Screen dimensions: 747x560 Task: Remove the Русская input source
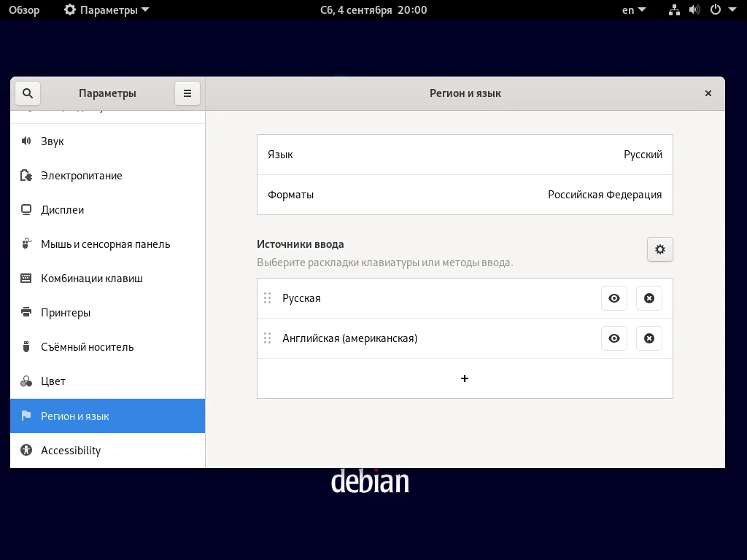(x=649, y=297)
